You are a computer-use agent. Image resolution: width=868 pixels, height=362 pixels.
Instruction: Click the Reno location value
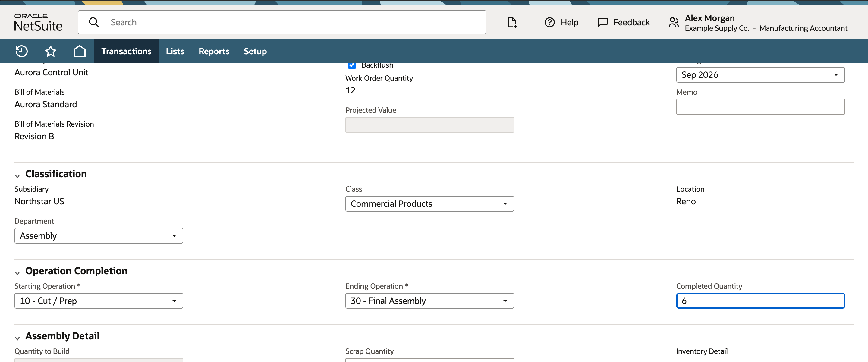(686, 202)
